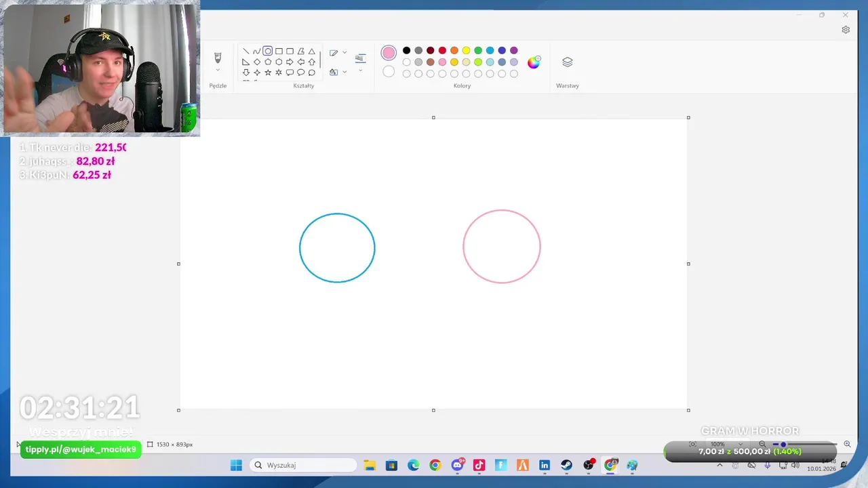This screenshot has width=868, height=488.
Task: Click the zoom slider handle
Action: [783, 445]
